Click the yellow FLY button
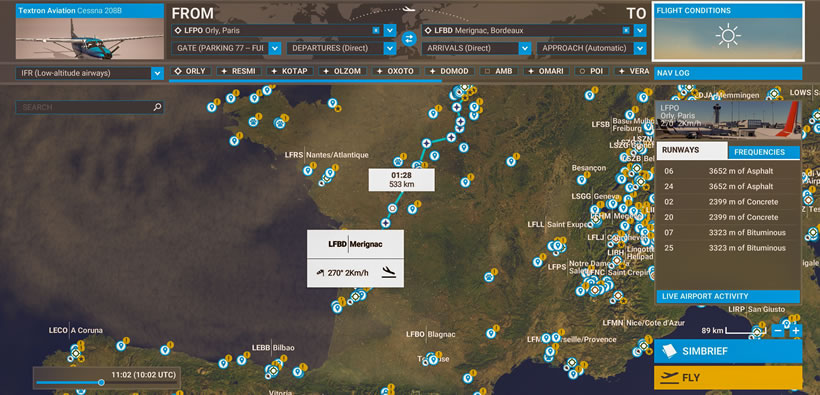 (728, 378)
